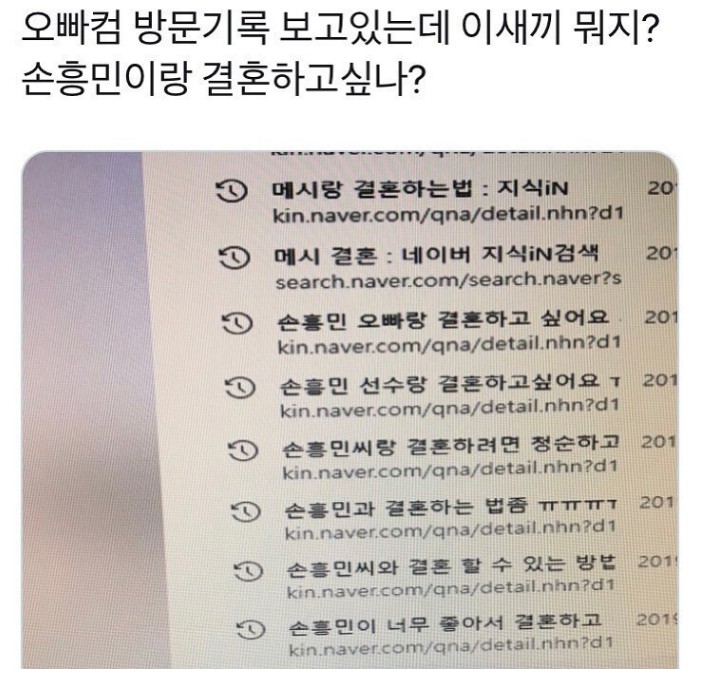Click history icon beside 손흥민씨와 결혼 할 수 있는 방법
Screen dimensions: 704x681
pos(248,571)
